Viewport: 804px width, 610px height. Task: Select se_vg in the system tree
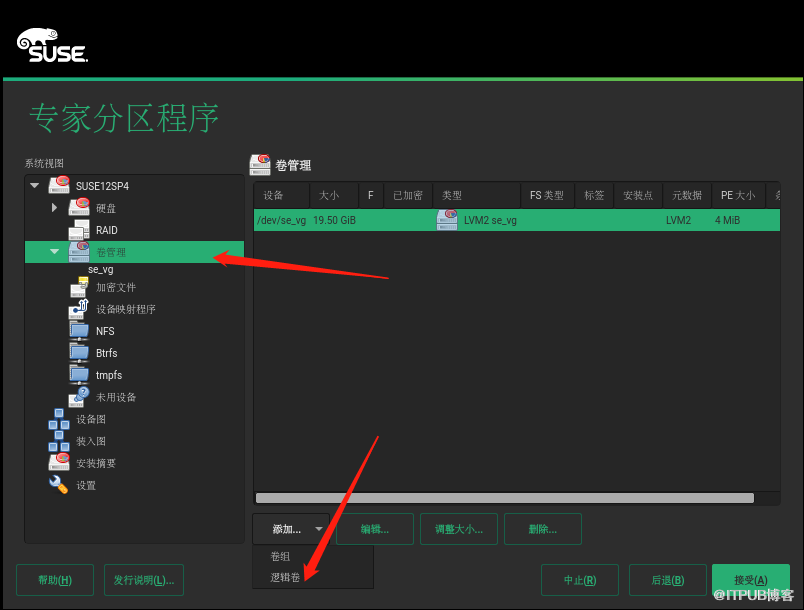(x=100, y=269)
